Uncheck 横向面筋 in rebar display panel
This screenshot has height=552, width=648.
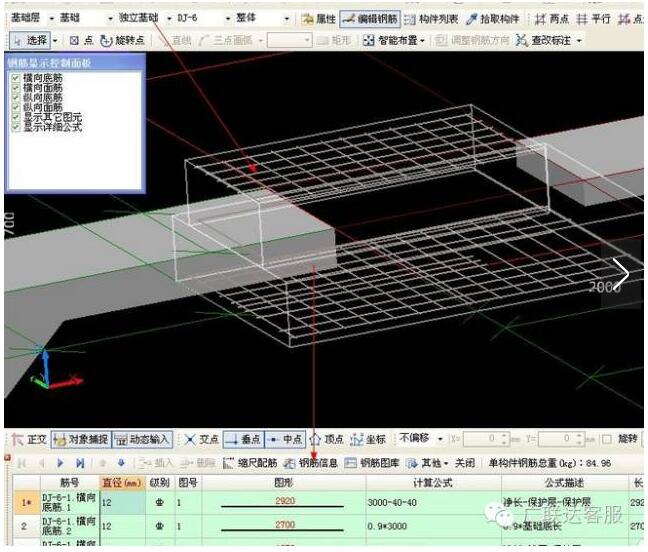point(16,88)
